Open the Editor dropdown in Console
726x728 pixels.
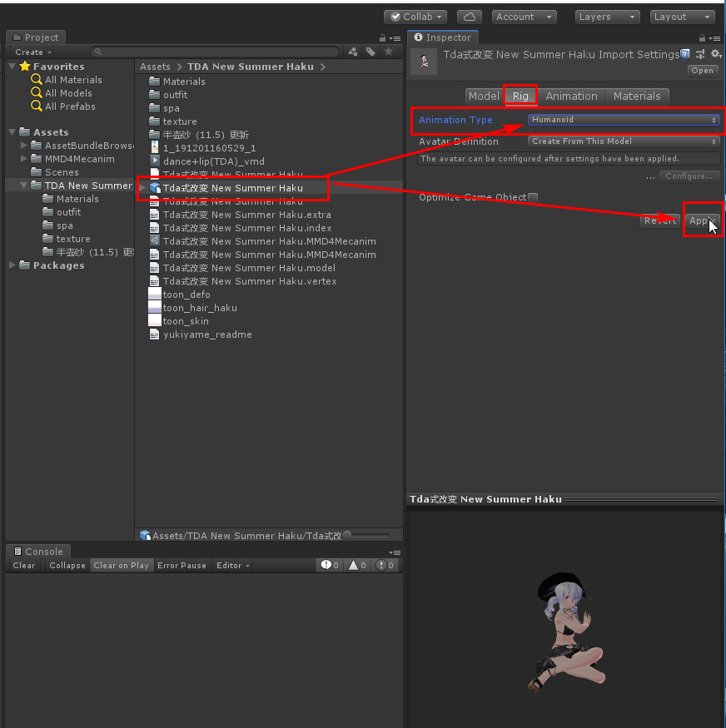pos(233,566)
